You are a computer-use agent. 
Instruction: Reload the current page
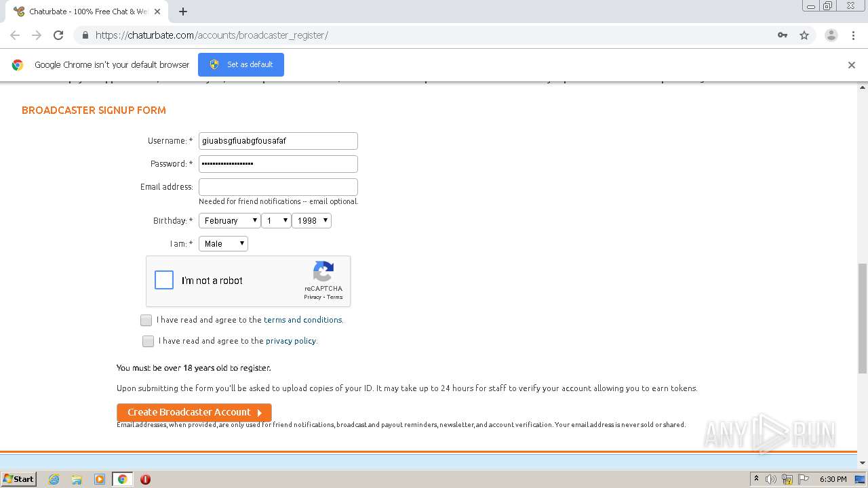[x=58, y=35]
